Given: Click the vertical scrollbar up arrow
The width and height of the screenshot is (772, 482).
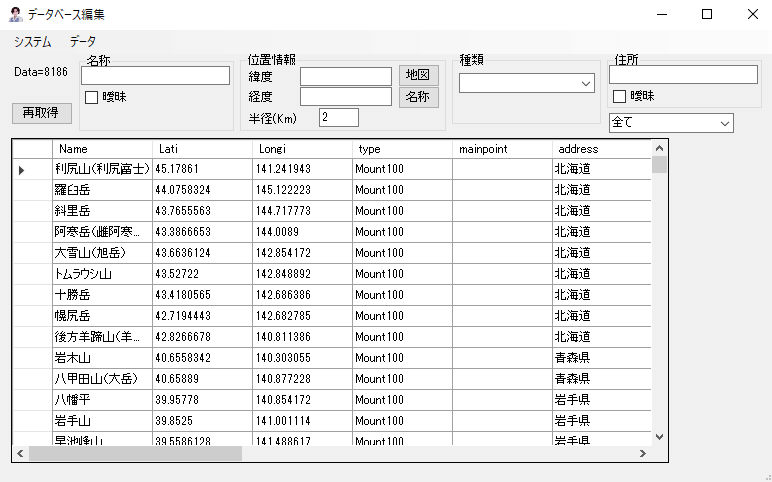Looking at the screenshot, I should (658, 148).
